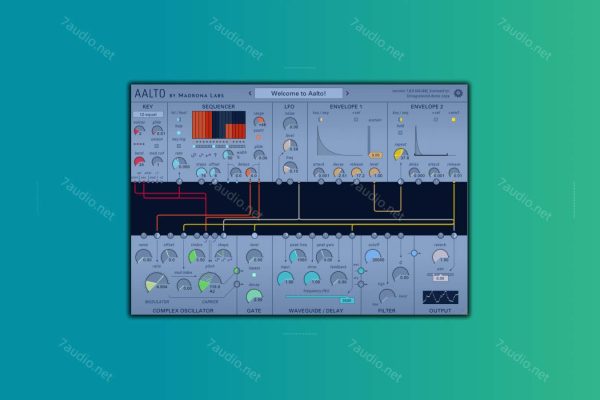Screen dimensions: 600x400
Task: Go to the next preset arrow
Action: point(347,93)
